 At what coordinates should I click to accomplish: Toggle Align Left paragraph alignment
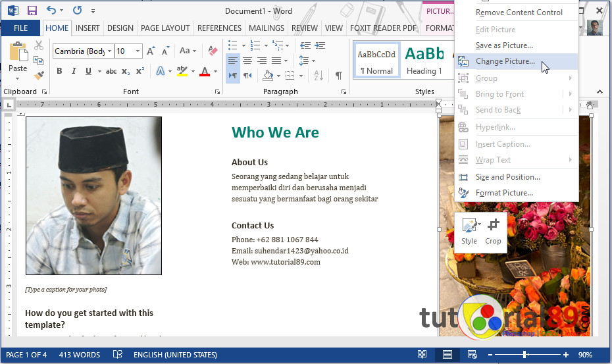click(232, 61)
